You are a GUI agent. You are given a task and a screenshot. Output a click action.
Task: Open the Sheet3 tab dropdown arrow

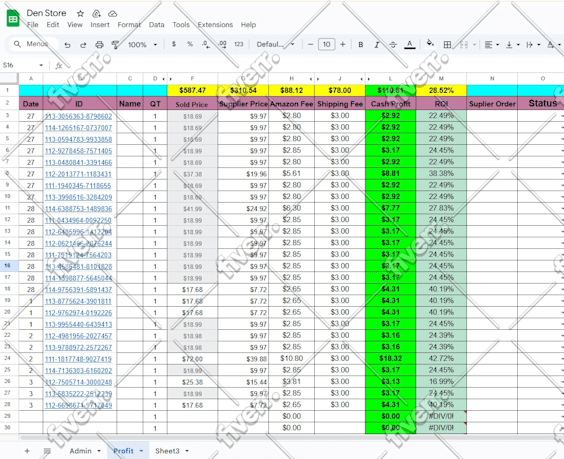click(x=187, y=451)
